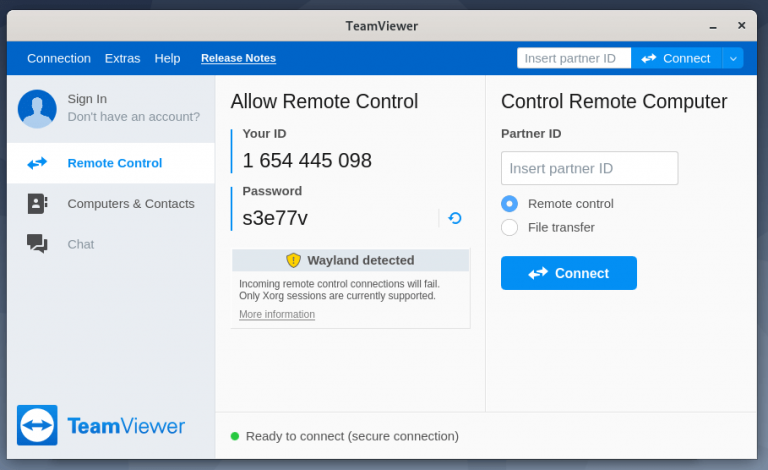Image resolution: width=768 pixels, height=470 pixels.
Task: Open the More information link
Action: [277, 314]
